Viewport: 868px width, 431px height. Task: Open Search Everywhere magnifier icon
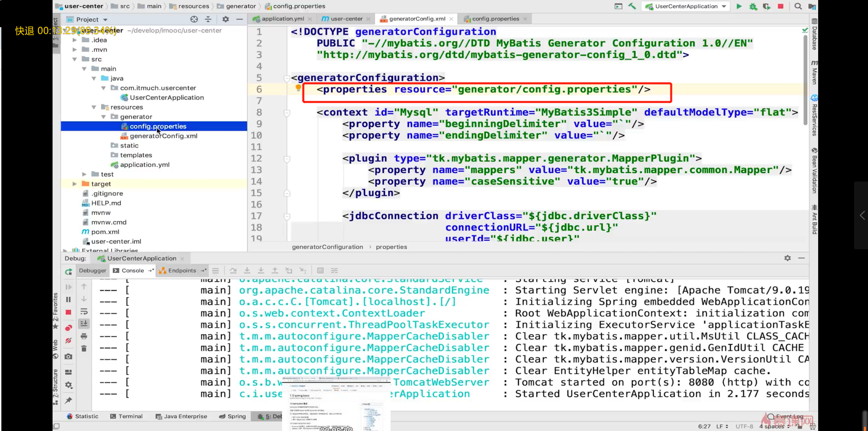tap(798, 6)
